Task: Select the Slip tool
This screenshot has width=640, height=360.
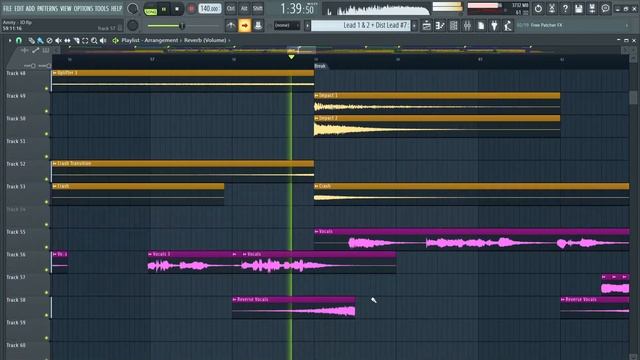Action: tap(67, 40)
